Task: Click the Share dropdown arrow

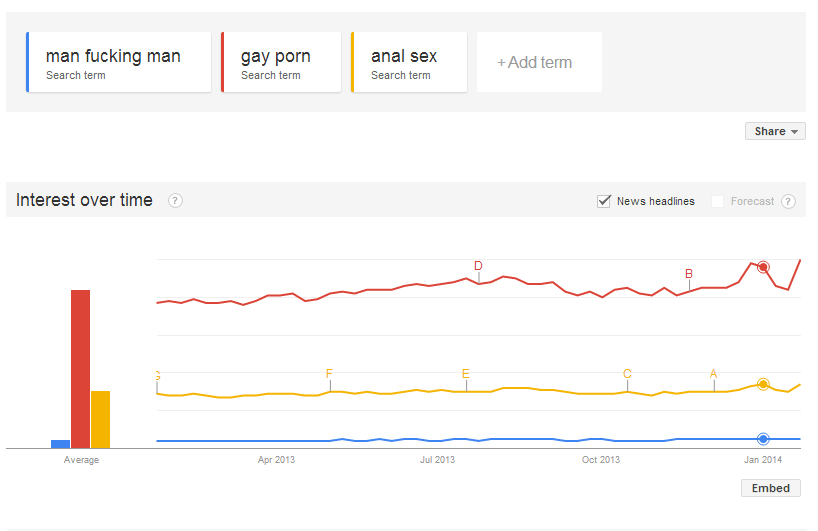Action: coord(794,131)
